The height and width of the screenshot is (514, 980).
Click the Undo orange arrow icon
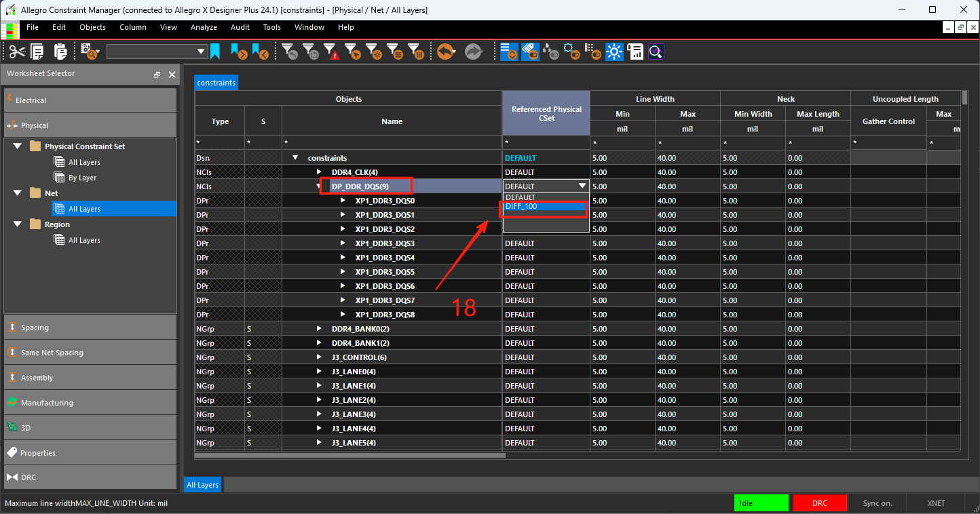click(446, 52)
